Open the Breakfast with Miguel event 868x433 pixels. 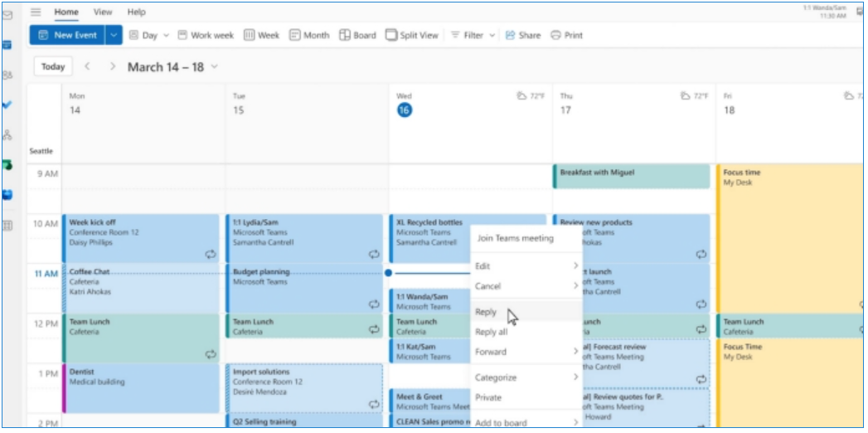(631, 176)
